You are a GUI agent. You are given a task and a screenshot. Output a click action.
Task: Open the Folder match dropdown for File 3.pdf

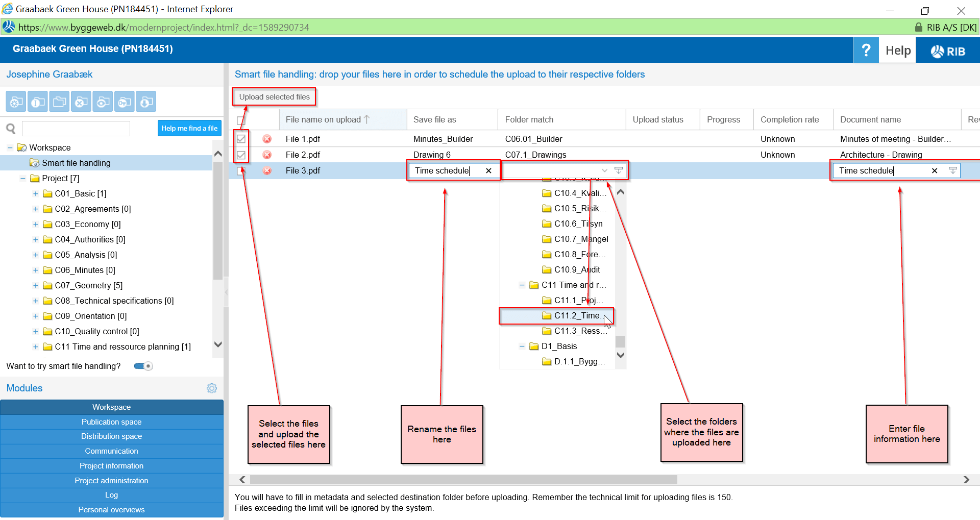coord(605,170)
